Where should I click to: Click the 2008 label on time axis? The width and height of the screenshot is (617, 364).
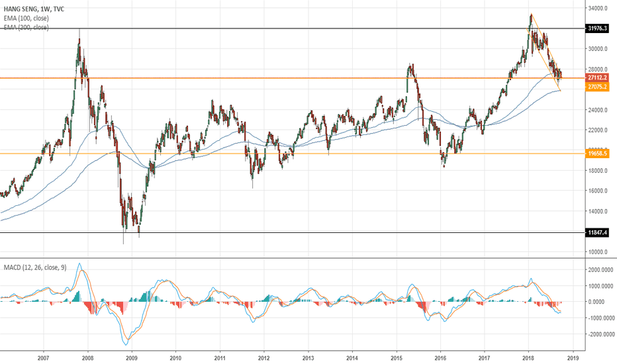88,358
